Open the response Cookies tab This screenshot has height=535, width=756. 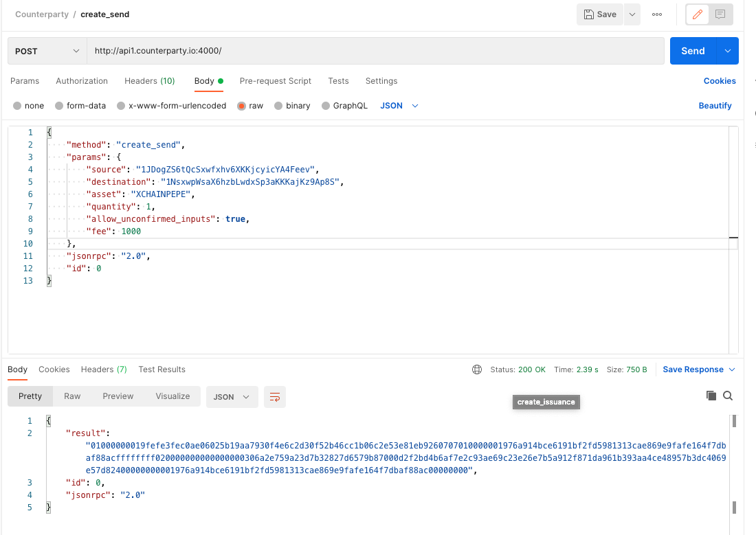[x=54, y=369]
